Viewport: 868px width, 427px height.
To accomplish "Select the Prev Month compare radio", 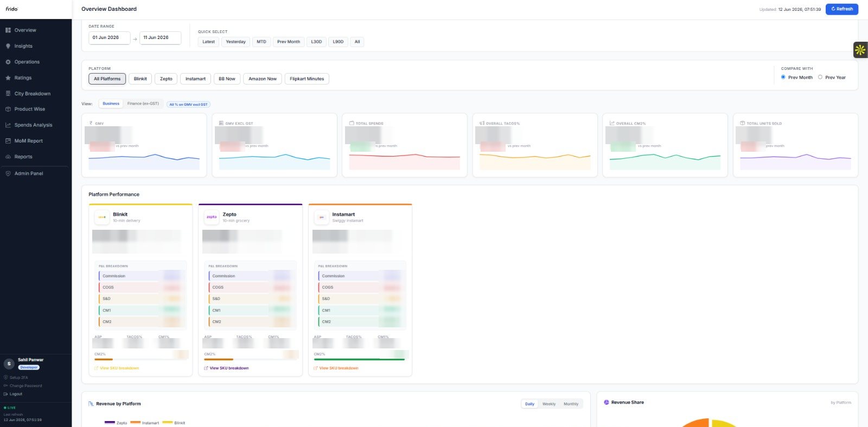I will pyautogui.click(x=783, y=77).
